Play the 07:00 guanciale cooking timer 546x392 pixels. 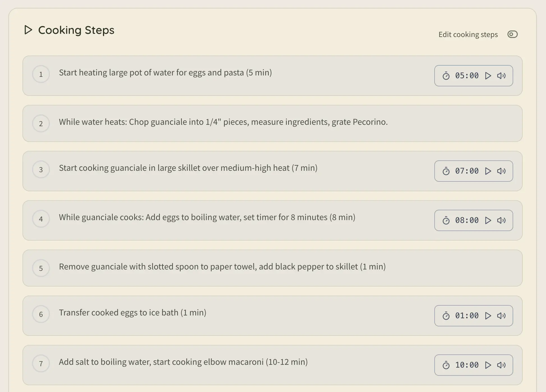click(488, 171)
